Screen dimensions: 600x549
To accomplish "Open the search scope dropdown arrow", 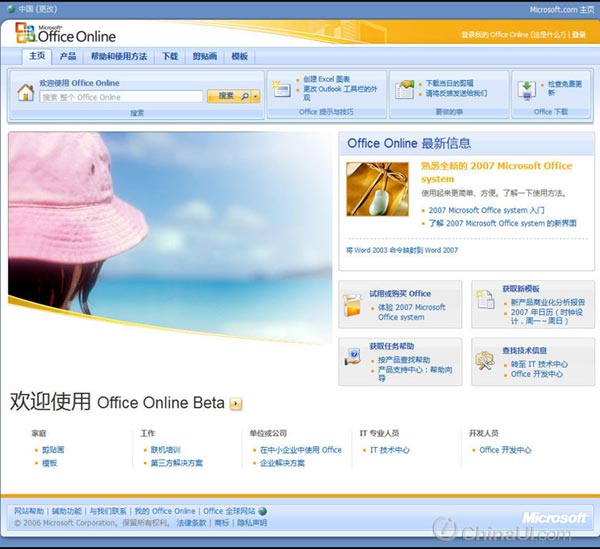I will [x=256, y=96].
